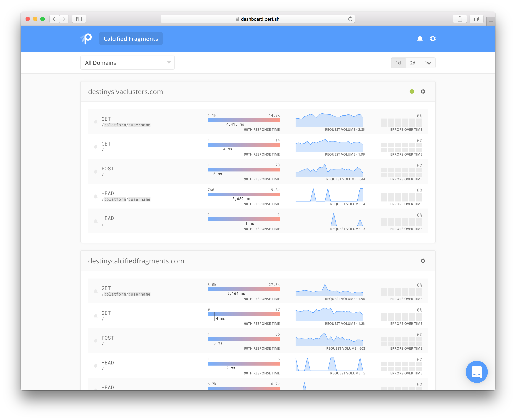Toggle alert bell for destinysivaclusters POST /
Screen dimensions: 516x420
(96, 171)
